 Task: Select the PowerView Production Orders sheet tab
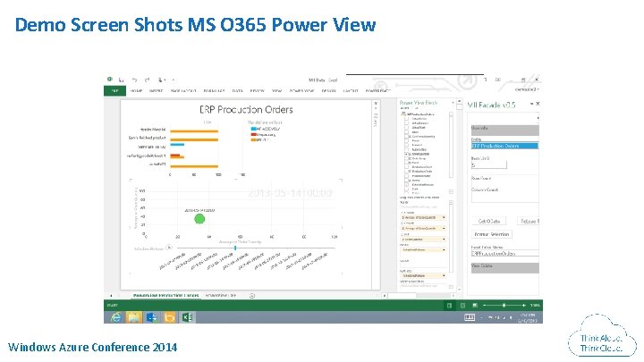[166, 296]
